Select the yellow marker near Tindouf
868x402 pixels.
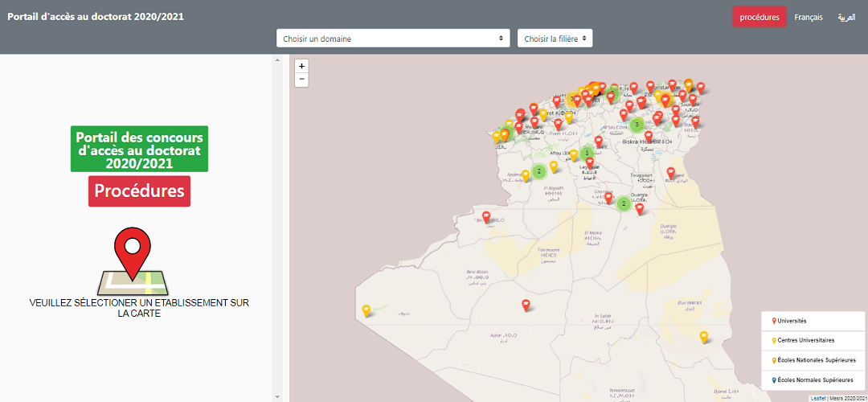366,310
